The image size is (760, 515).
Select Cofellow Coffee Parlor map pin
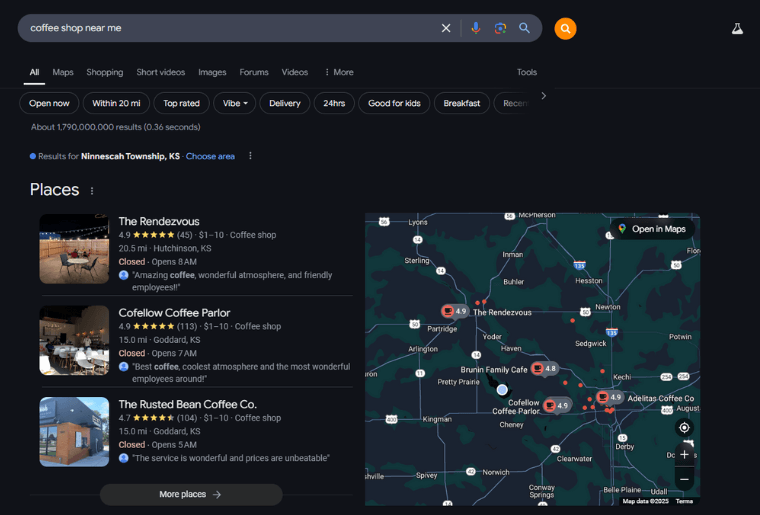coord(556,406)
